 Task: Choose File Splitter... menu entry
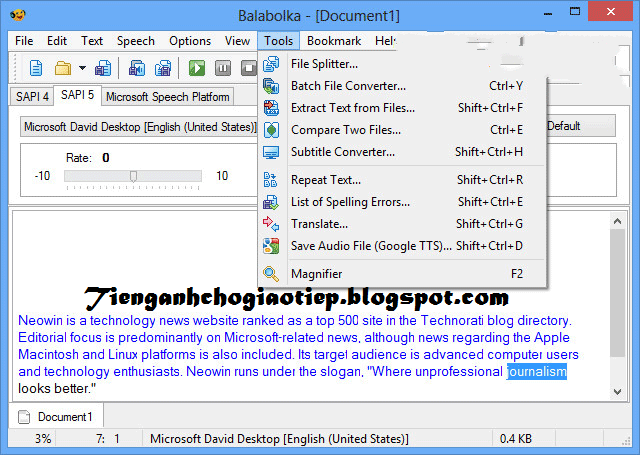click(402, 64)
